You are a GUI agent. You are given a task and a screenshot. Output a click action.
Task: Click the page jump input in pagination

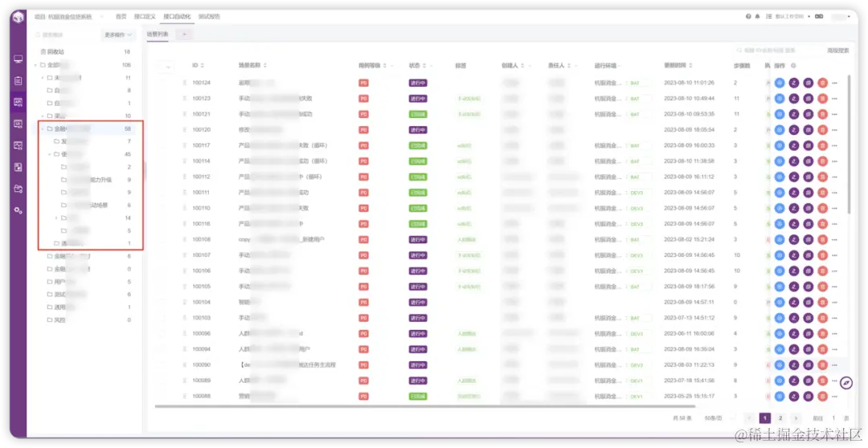(x=833, y=418)
